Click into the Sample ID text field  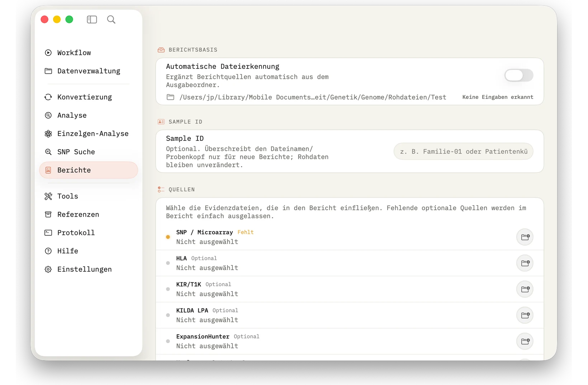463,151
